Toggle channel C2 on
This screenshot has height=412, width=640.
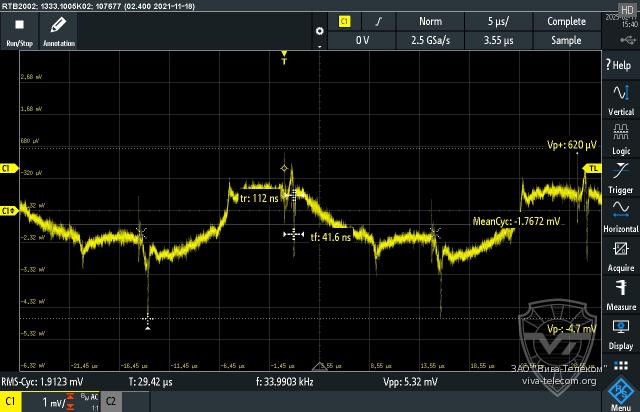click(111, 401)
